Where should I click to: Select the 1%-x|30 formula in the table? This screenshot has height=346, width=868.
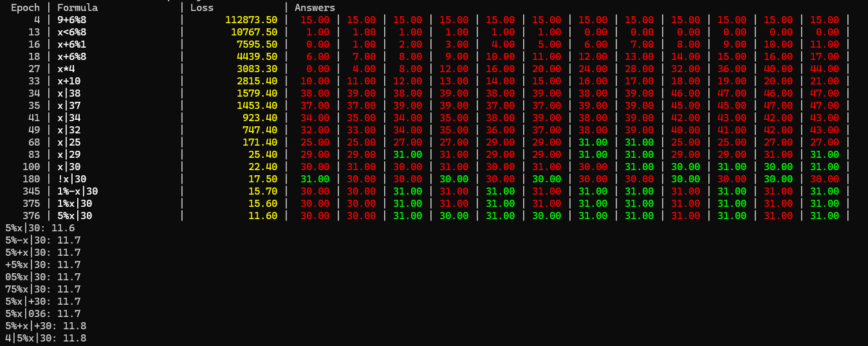[x=77, y=191]
